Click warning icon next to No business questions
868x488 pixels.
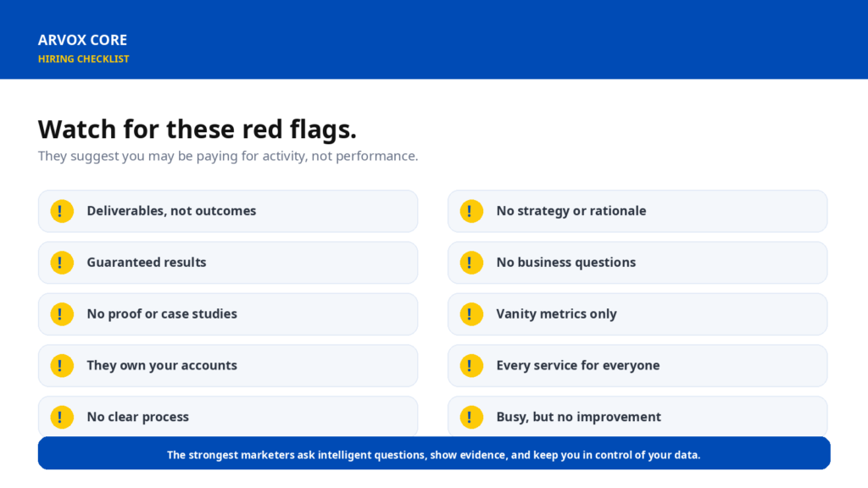tap(471, 263)
